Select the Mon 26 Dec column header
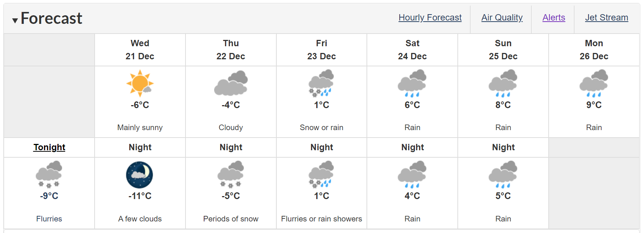The height and width of the screenshot is (233, 644). 594,50
